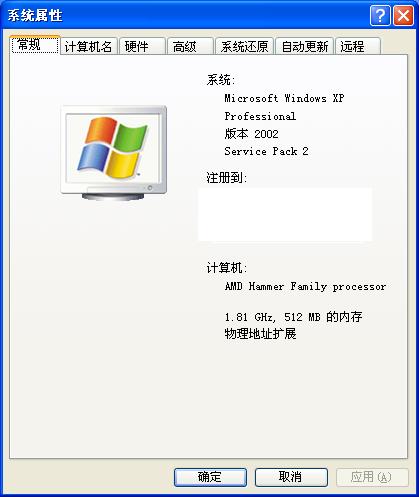Click the question mark help button
The height and width of the screenshot is (497, 419).
click(380, 15)
